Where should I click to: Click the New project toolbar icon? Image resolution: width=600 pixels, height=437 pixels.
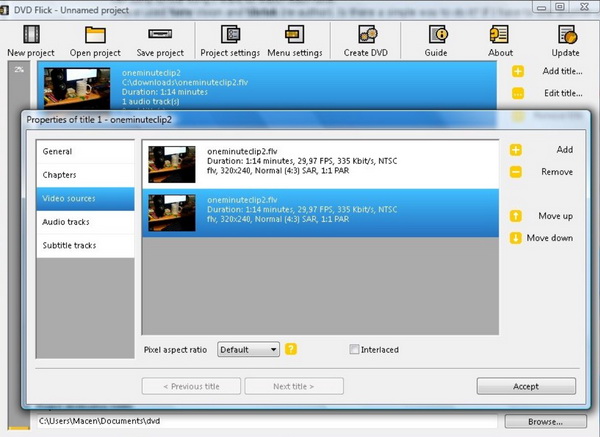coord(29,34)
